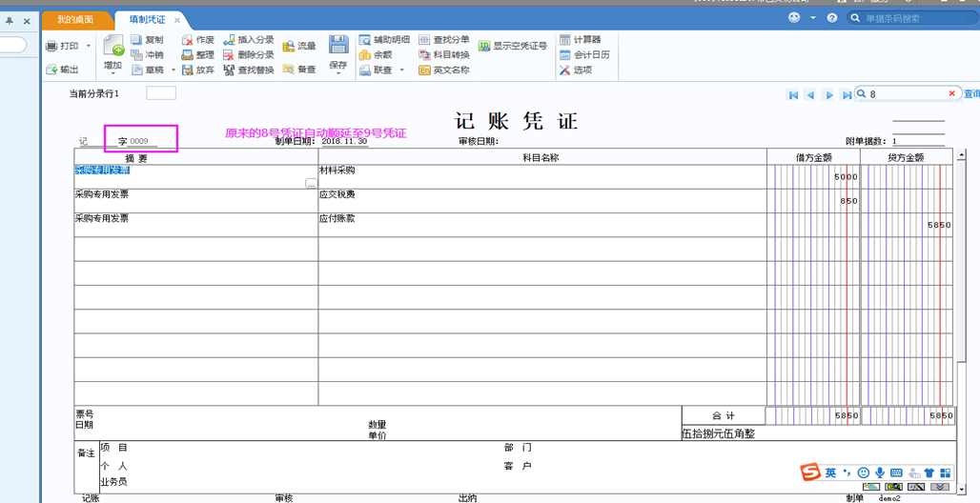This screenshot has width=980, height=503.
Task: Click the 英文名称 (English name) icon
Action: click(424, 70)
